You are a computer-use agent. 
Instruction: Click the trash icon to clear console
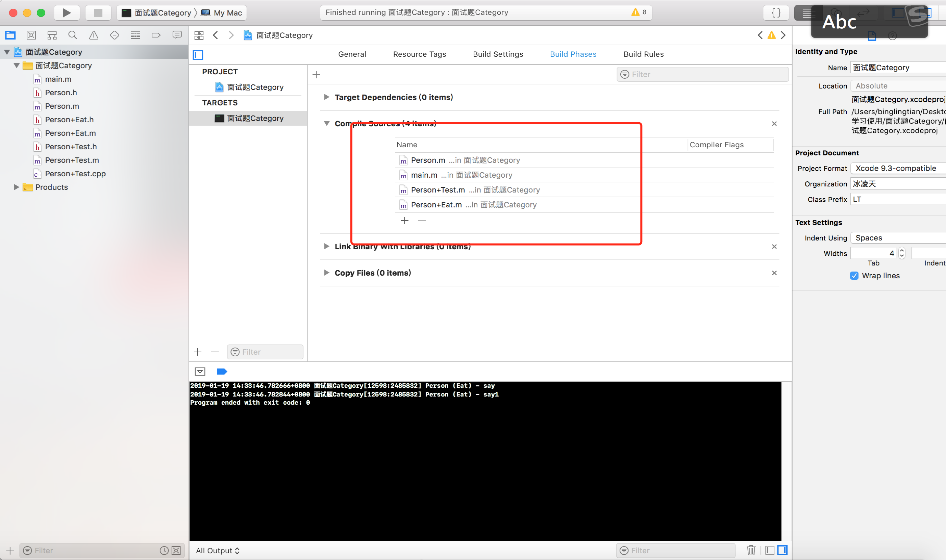[751, 550]
